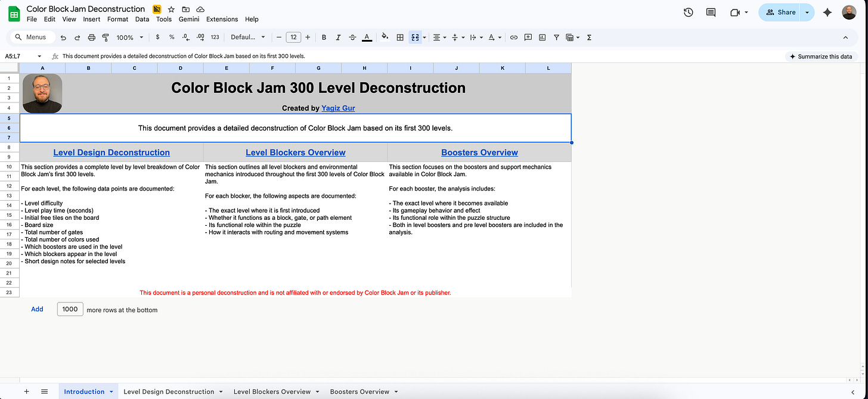Image resolution: width=868 pixels, height=399 pixels.
Task: Open the Format menu
Action: pos(117,19)
